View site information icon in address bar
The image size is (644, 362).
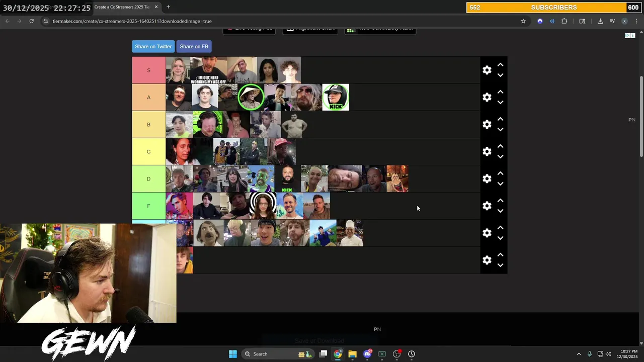[x=46, y=21]
